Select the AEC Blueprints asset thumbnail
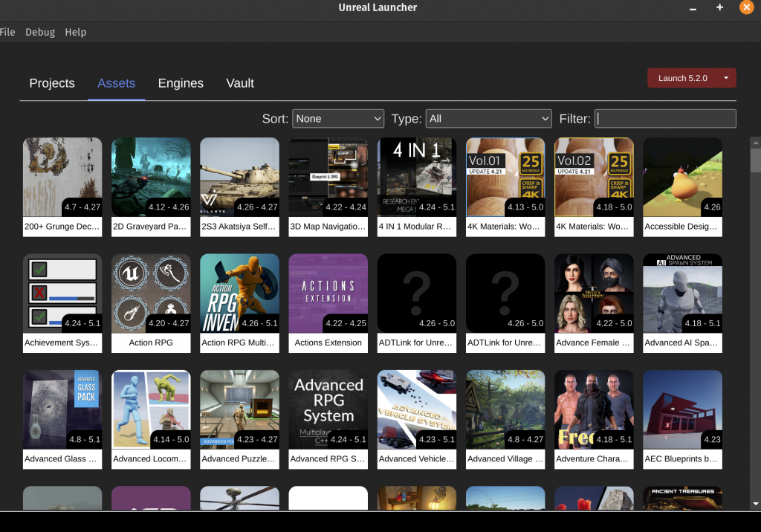This screenshot has width=761, height=532. click(x=682, y=409)
